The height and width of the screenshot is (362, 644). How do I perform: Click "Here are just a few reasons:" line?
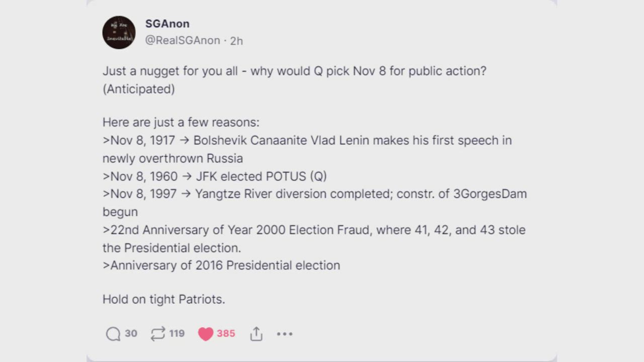tap(181, 122)
